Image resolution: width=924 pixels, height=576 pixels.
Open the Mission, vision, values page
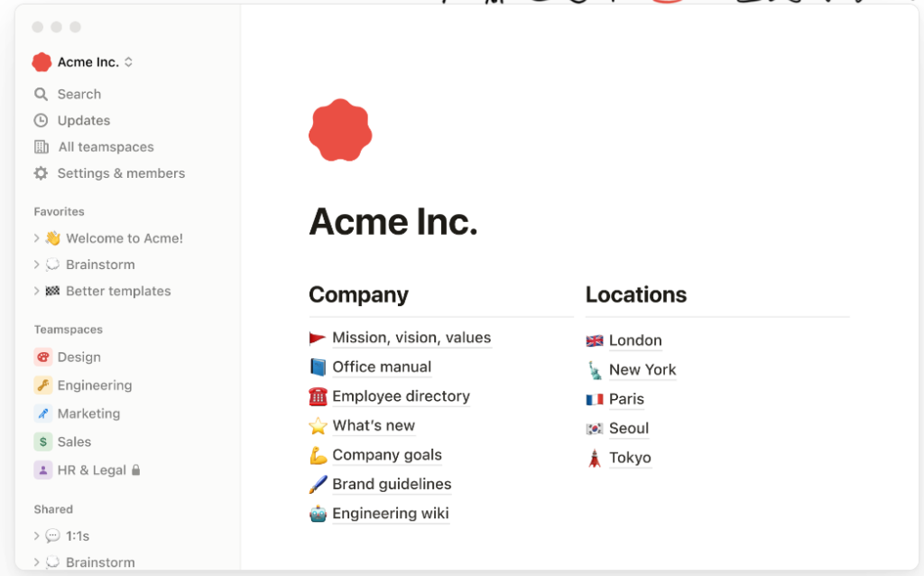coord(411,338)
